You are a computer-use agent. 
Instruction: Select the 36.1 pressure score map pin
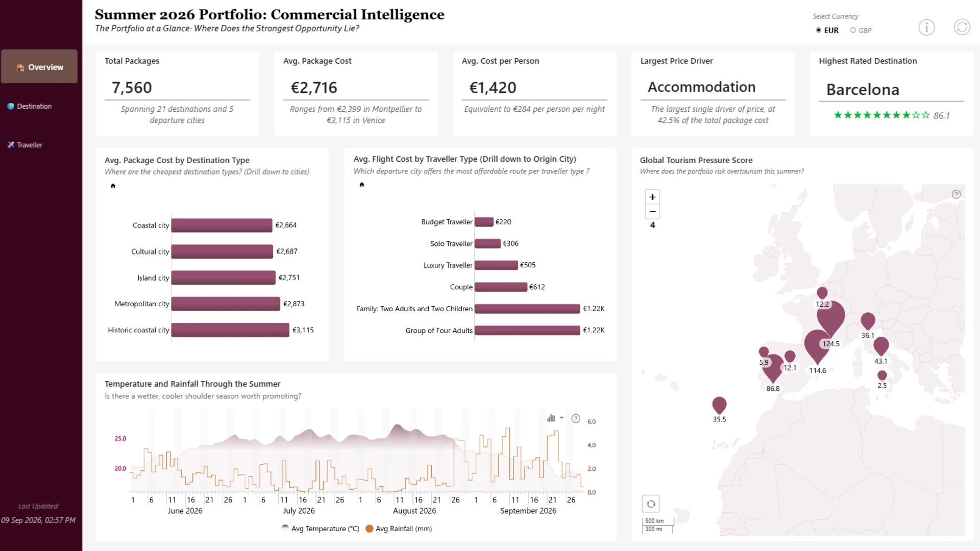click(x=868, y=321)
